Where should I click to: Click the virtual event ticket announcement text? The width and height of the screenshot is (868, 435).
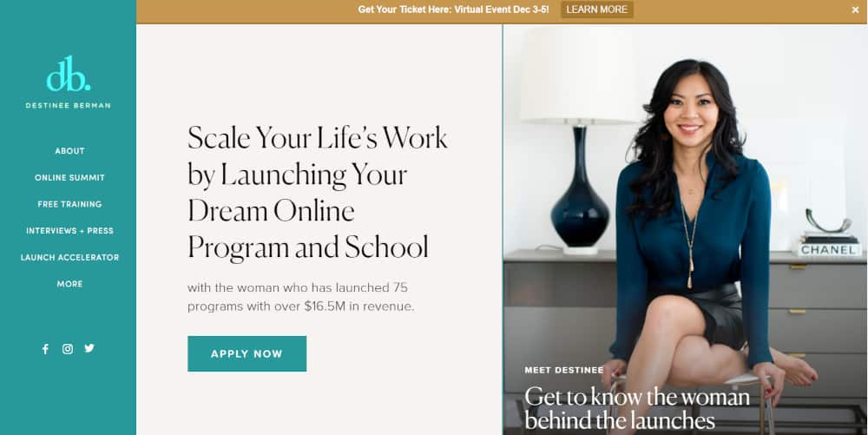(453, 10)
